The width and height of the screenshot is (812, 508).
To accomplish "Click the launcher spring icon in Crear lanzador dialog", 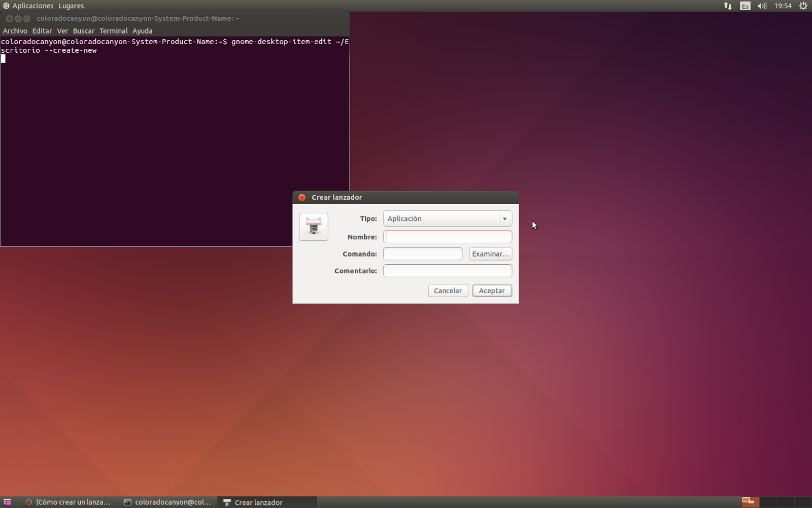I will [x=313, y=227].
